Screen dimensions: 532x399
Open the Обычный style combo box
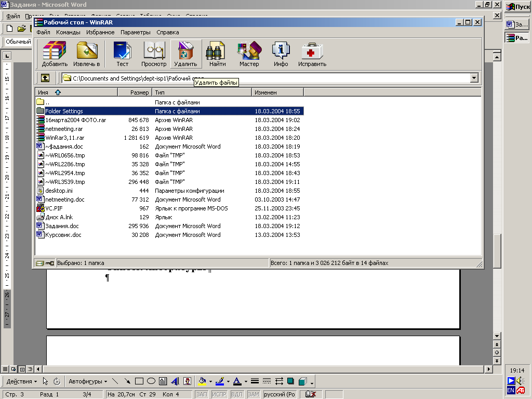tap(18, 42)
